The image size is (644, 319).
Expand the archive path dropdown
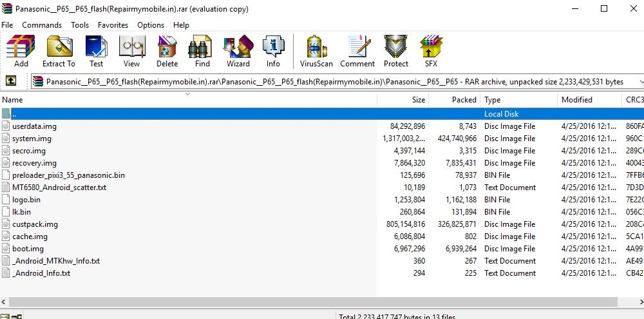(641, 82)
